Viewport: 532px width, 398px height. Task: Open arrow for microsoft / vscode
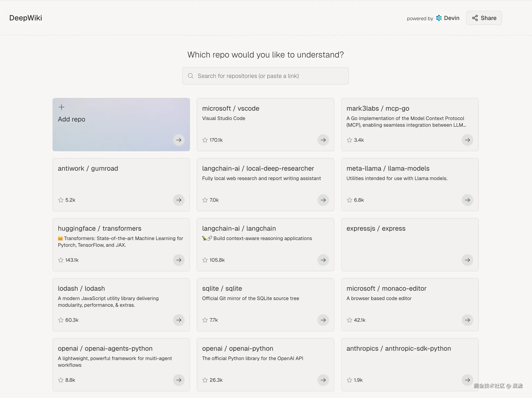(x=323, y=140)
